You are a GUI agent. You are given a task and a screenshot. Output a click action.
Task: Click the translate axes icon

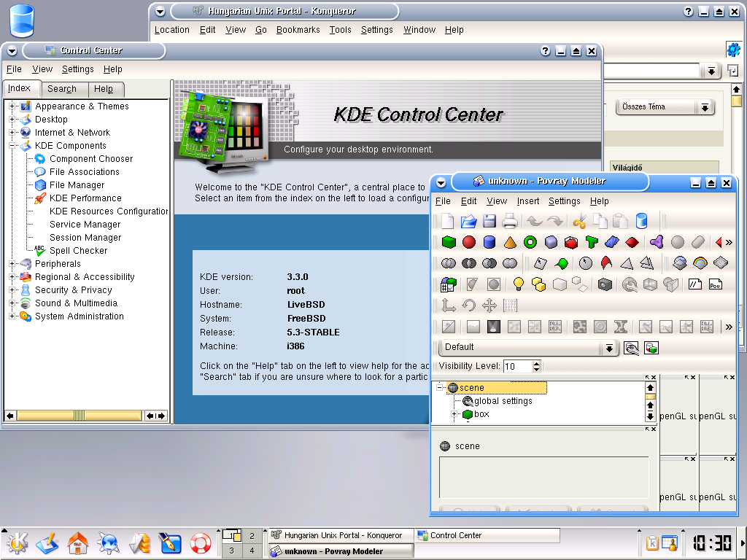(x=449, y=306)
